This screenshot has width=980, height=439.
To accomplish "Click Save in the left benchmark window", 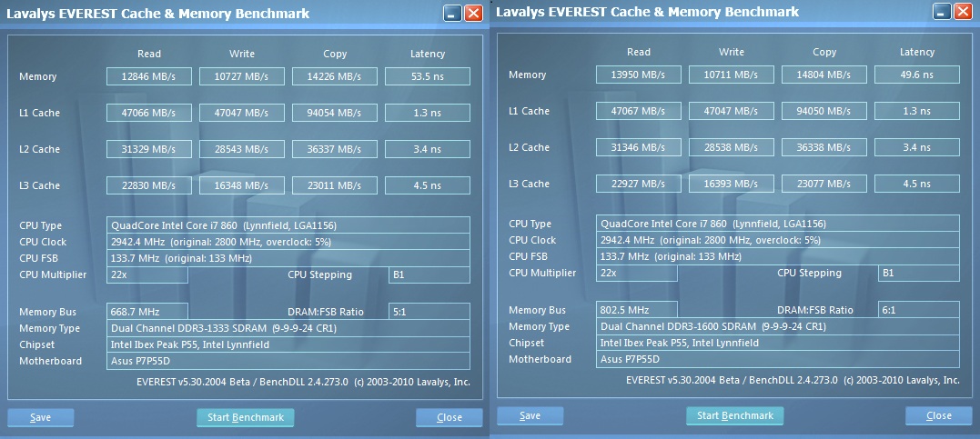I will point(41,418).
